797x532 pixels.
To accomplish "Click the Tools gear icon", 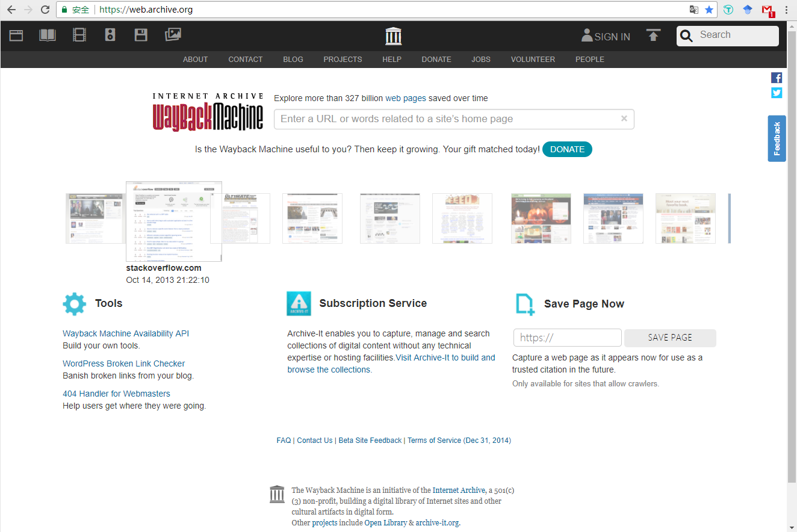I will (75, 304).
